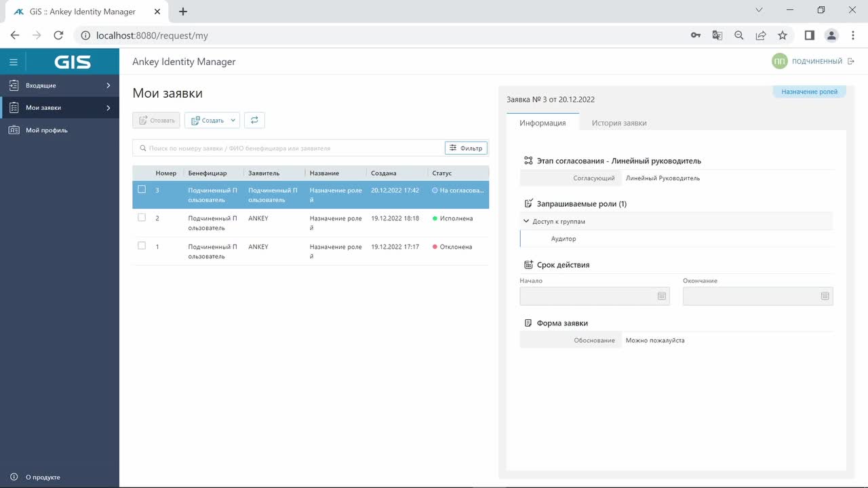Switch to the История заявки tab
The image size is (868, 488).
point(619,123)
